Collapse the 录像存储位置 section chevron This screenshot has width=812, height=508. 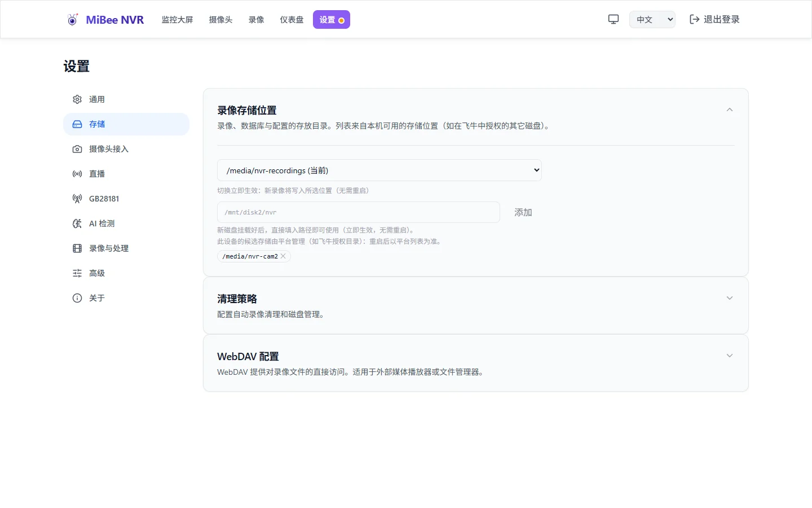pos(730,110)
